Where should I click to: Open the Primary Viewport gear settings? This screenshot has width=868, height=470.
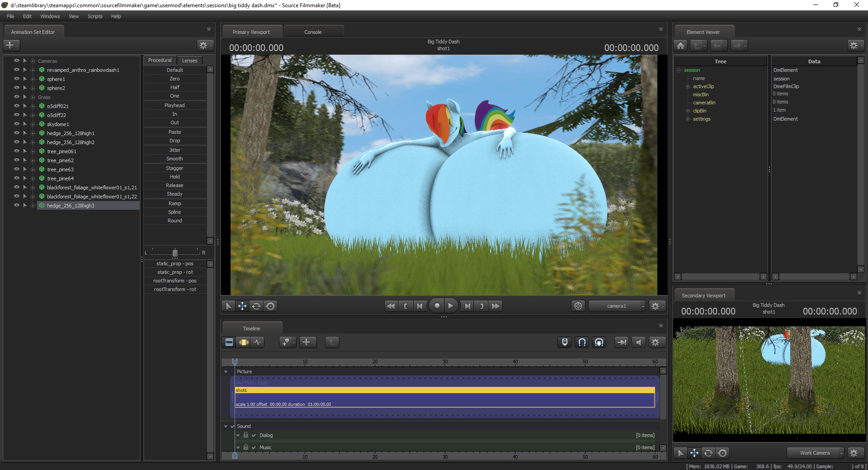click(x=657, y=306)
